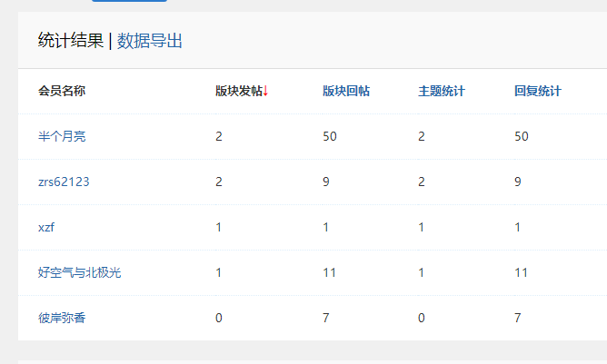This screenshot has height=364, width=607.
Task: Sort by the 版块发帖 column header
Action: pos(238,91)
